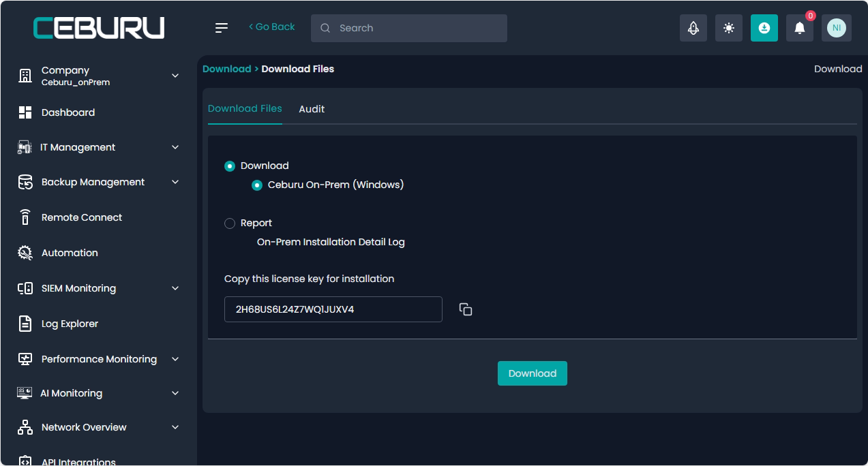This screenshot has height=466, width=868.
Task: Click the search magnifier icon
Action: (325, 28)
